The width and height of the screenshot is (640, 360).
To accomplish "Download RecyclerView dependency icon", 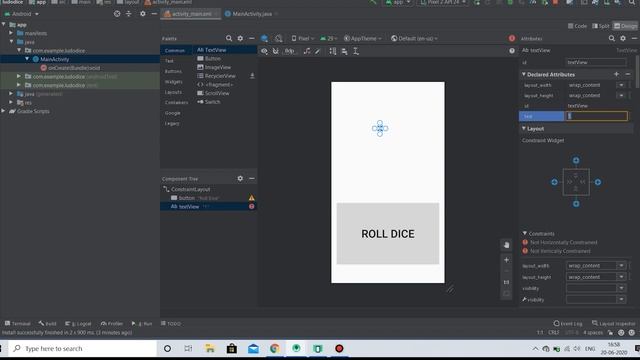I will 252,76.
